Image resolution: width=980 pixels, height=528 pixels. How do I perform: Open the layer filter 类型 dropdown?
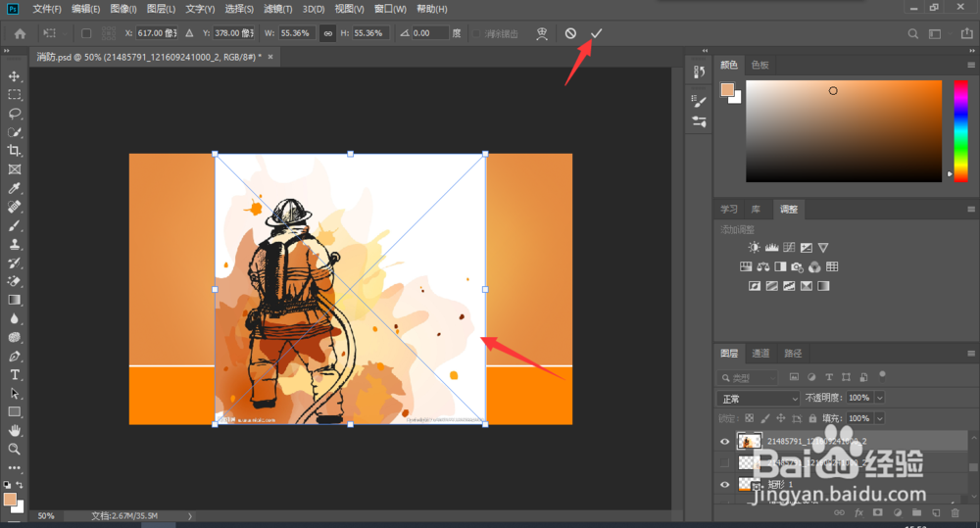point(747,377)
